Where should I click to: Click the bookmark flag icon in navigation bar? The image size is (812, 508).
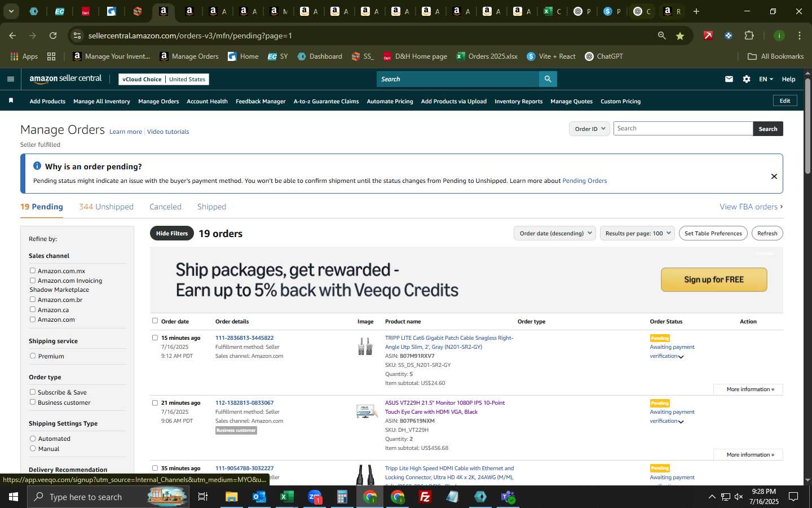[x=11, y=100]
